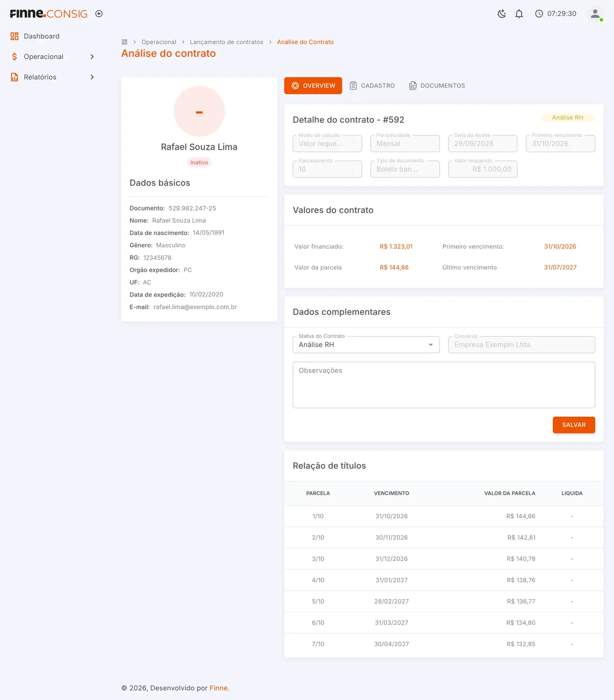Click the Rafael Souza Lima avatar circle
Viewport: 614px width, 700px height.
pos(199,111)
